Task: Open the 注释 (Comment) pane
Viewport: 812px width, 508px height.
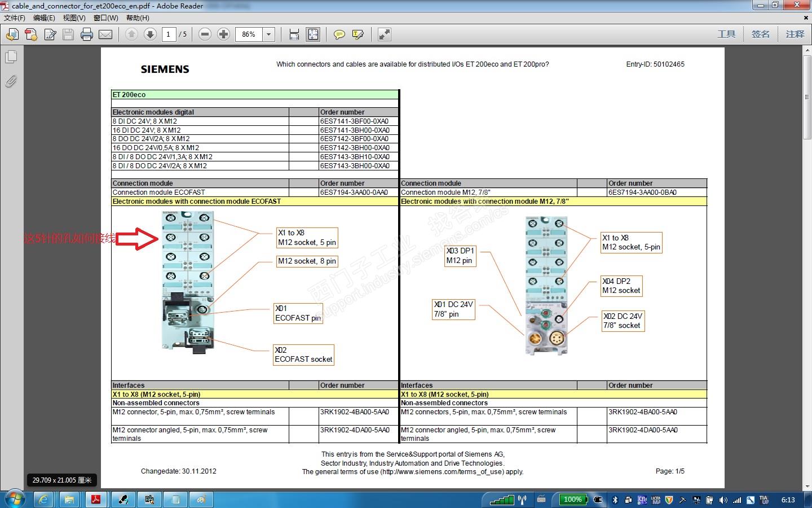Action: pyautogui.click(x=795, y=34)
